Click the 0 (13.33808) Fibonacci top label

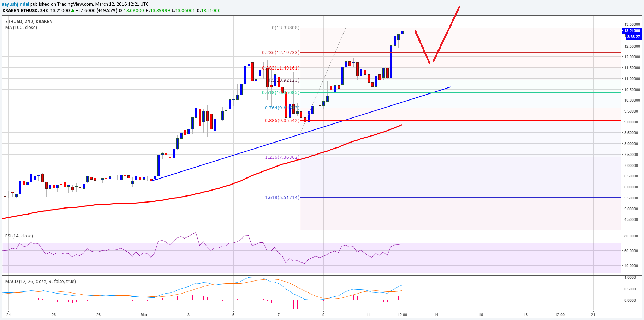click(285, 28)
